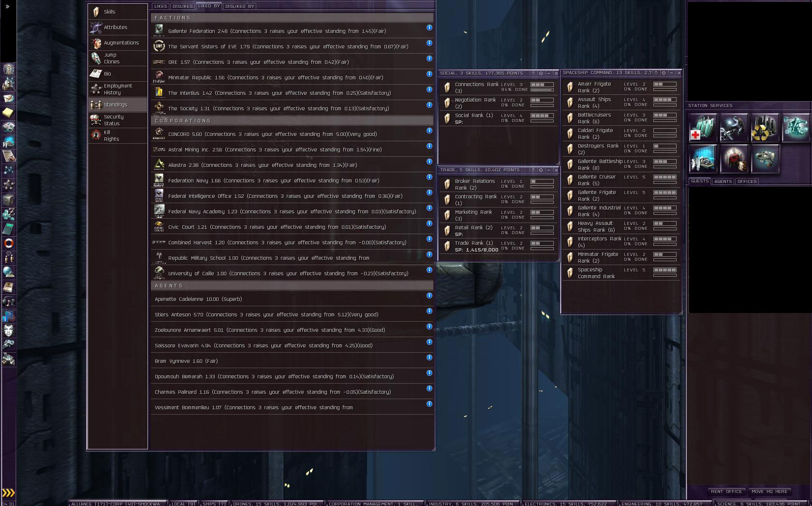Click the Move HQ Here button
The height and width of the screenshot is (506, 812).
(769, 491)
